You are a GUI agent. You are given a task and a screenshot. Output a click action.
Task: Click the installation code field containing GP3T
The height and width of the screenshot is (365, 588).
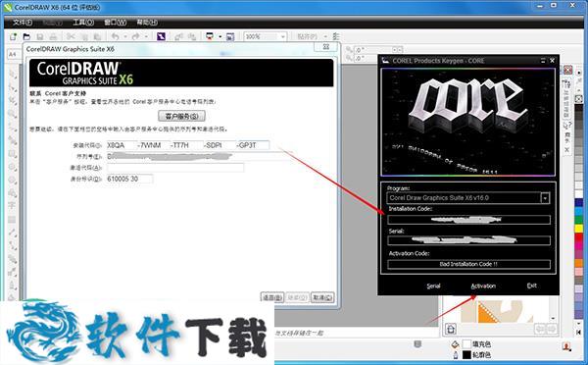coord(253,145)
